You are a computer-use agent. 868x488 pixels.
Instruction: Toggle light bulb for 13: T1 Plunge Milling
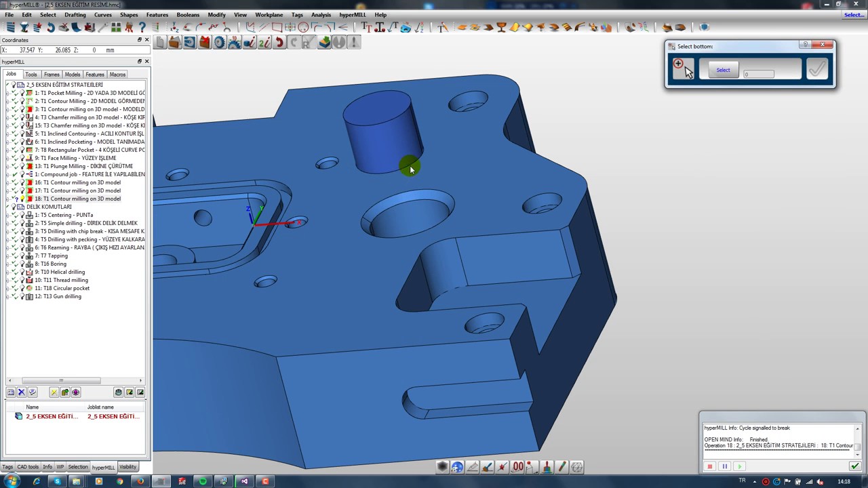22,166
